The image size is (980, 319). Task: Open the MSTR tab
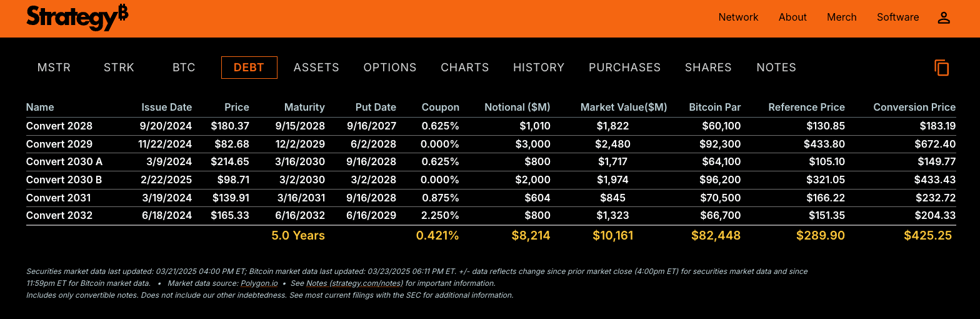coord(54,68)
